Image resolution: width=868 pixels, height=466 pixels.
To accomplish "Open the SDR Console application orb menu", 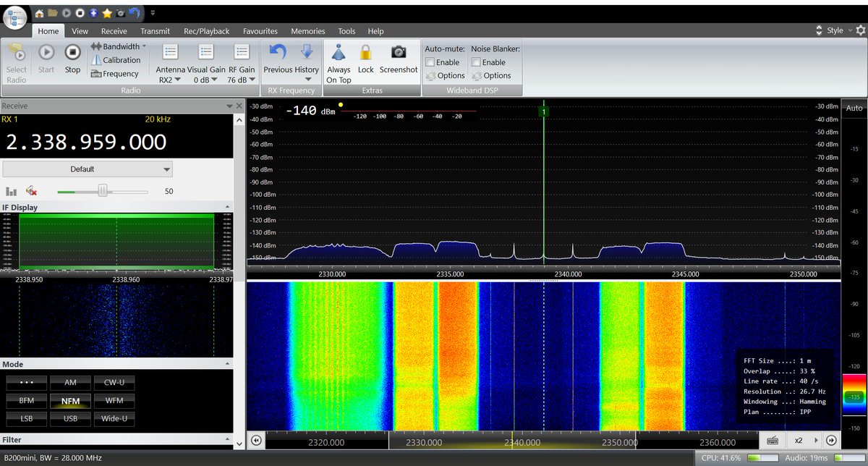I will point(15,17).
